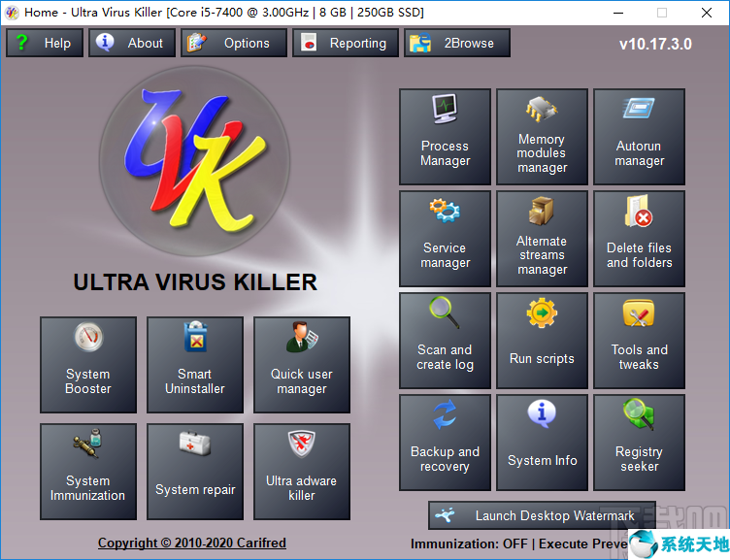Open the Options settings
The height and width of the screenshot is (560, 730).
click(234, 43)
